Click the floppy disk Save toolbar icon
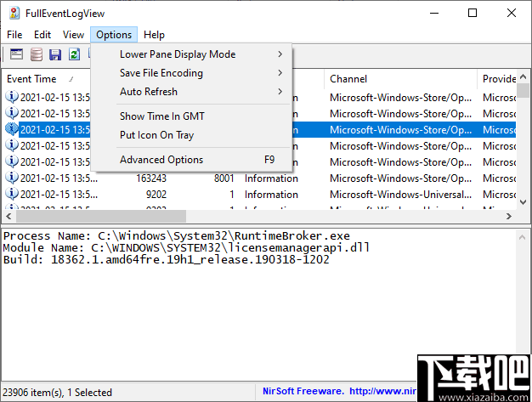 click(55, 54)
